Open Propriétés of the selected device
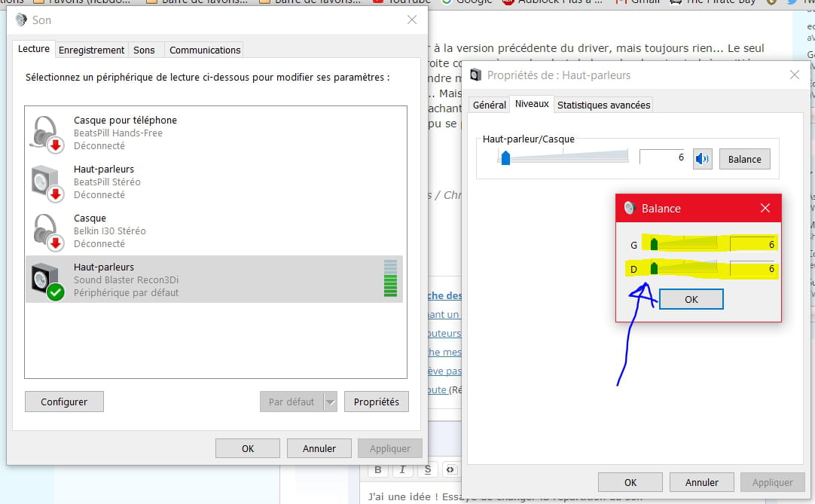Image resolution: width=815 pixels, height=504 pixels. pos(377,402)
